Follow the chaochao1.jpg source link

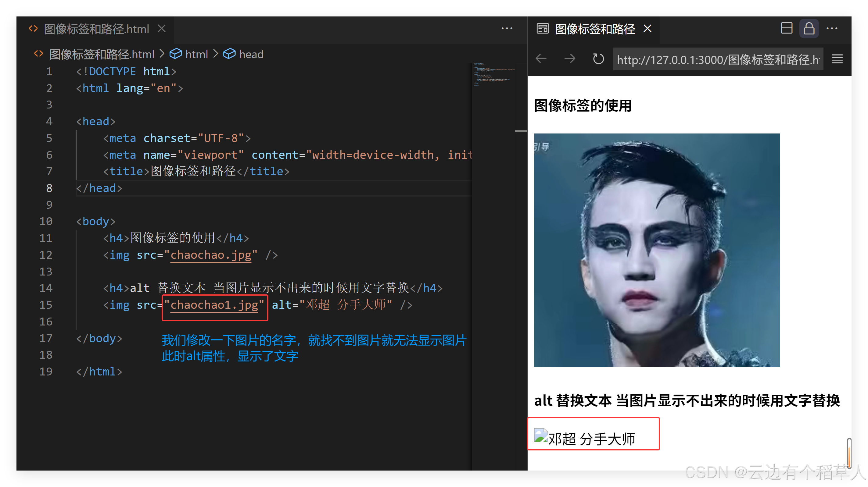click(x=214, y=305)
